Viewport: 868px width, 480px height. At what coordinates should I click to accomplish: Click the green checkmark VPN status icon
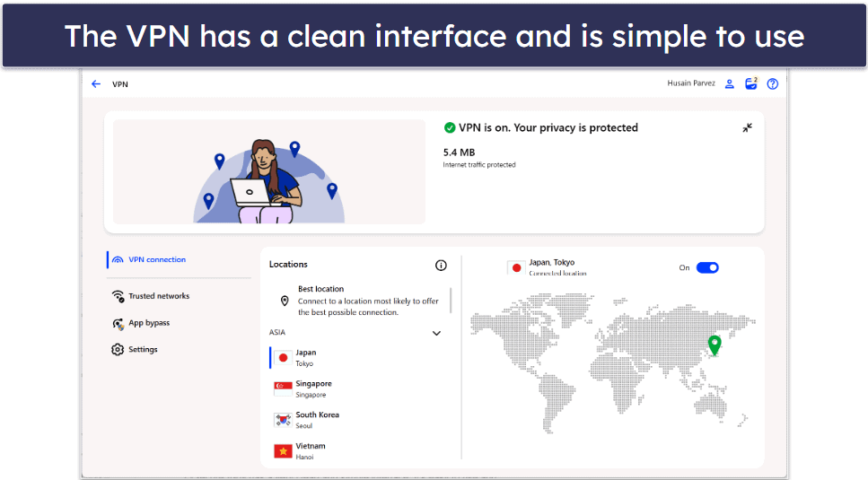coord(450,127)
